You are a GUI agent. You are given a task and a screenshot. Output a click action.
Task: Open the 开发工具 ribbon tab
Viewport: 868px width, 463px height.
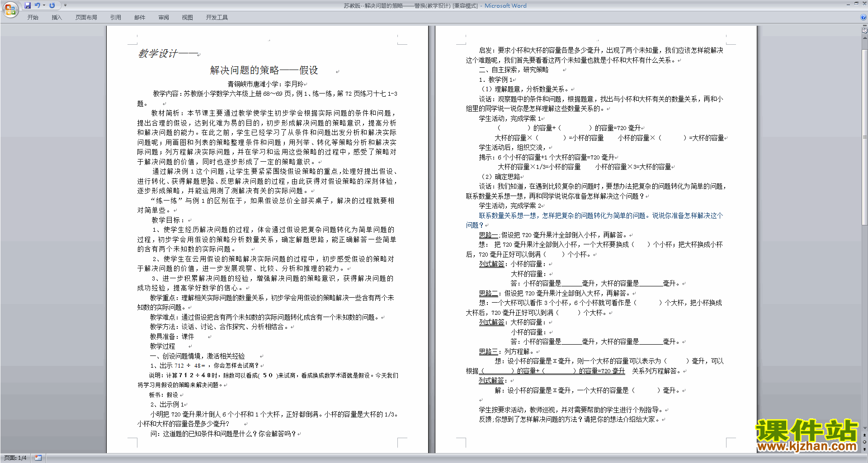click(x=217, y=18)
